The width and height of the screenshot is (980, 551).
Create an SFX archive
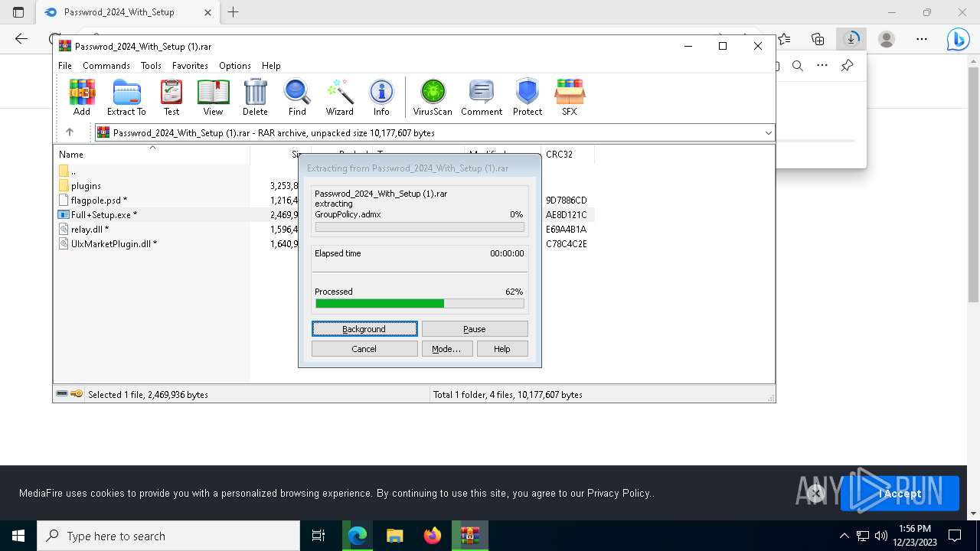[569, 97]
